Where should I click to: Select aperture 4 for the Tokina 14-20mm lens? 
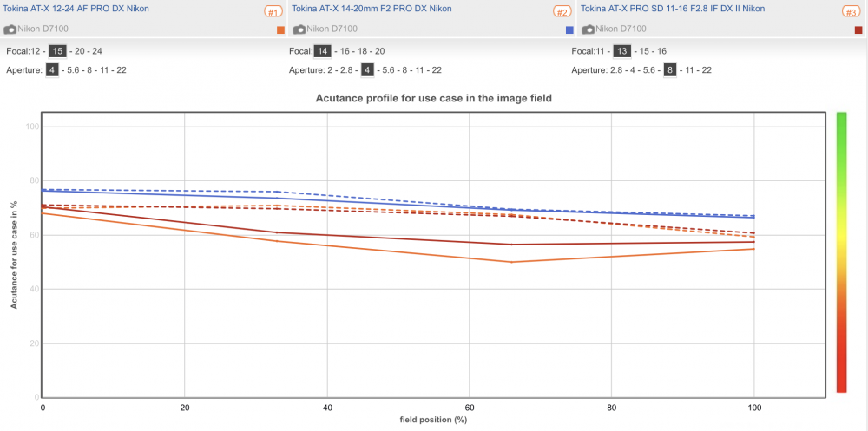(x=366, y=70)
